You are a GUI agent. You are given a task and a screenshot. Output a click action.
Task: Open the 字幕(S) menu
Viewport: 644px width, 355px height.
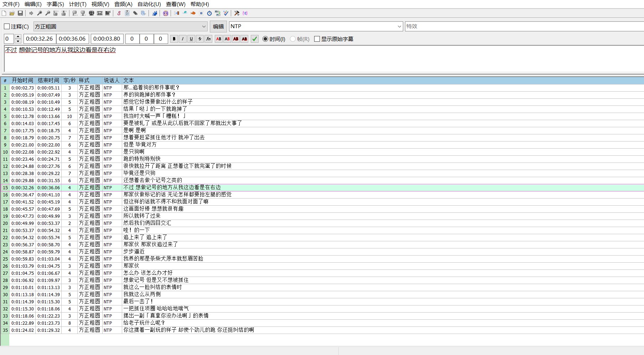(x=55, y=4)
